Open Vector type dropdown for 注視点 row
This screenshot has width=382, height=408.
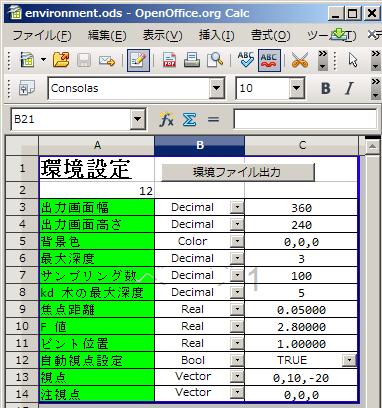tap(237, 393)
